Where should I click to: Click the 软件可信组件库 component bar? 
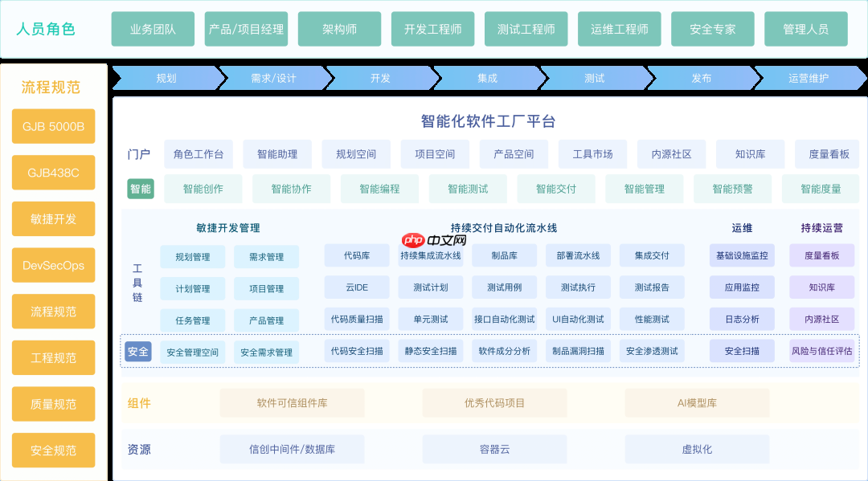coord(291,403)
